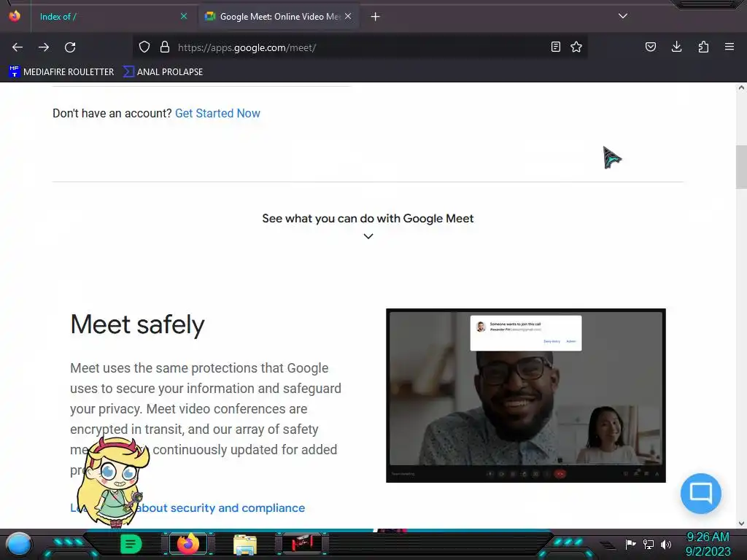Open extensions puzzle icon
Viewport: 747px width, 560px height.
(703, 47)
